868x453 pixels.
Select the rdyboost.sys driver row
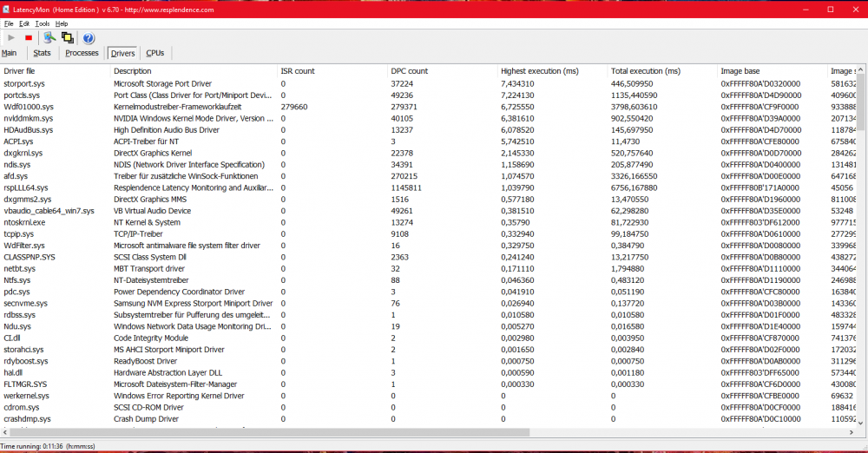[429, 361]
